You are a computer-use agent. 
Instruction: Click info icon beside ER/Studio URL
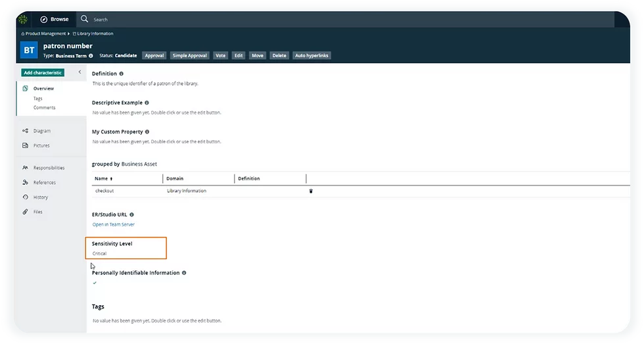pyautogui.click(x=131, y=214)
